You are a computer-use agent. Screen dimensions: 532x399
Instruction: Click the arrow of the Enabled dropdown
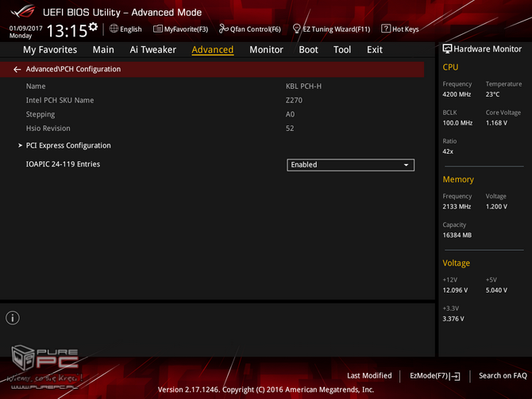[x=406, y=165]
